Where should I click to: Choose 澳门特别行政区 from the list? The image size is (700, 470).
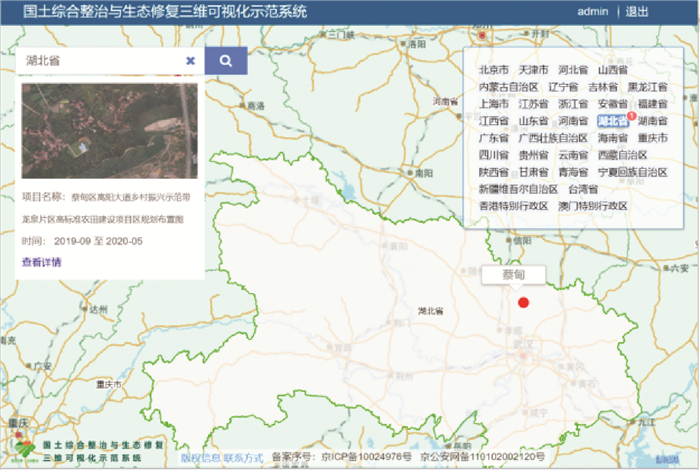pos(593,206)
